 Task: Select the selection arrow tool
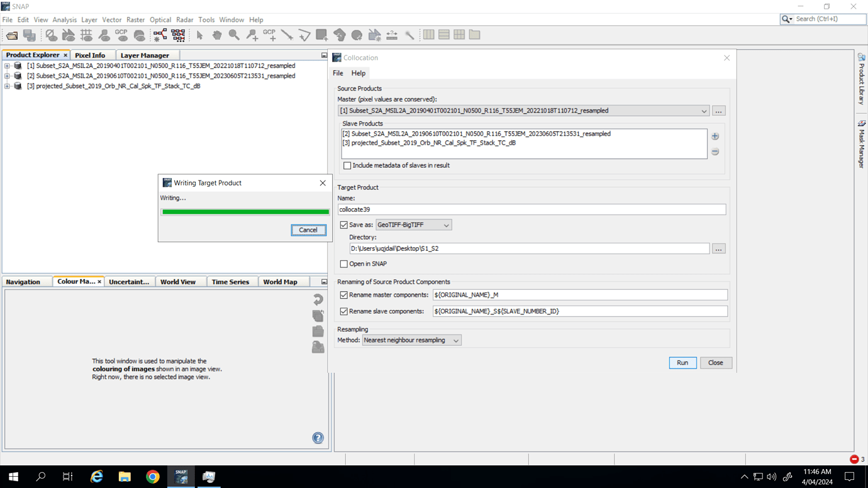[200, 35]
